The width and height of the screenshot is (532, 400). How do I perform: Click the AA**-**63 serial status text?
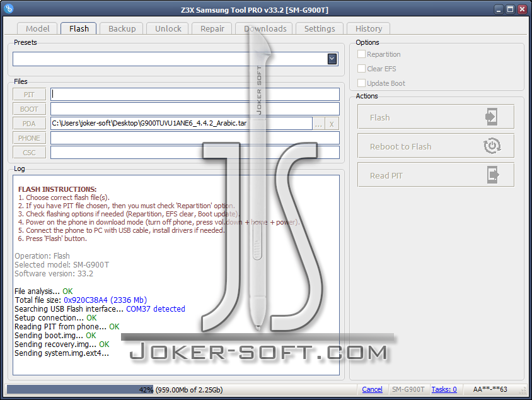click(490, 389)
